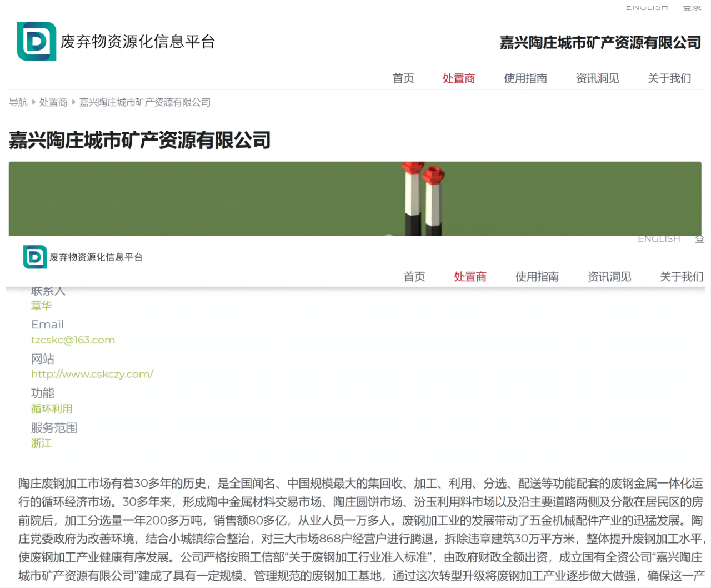Go to 处置商 breadcrumb link
The width and height of the screenshot is (711, 588).
(53, 102)
